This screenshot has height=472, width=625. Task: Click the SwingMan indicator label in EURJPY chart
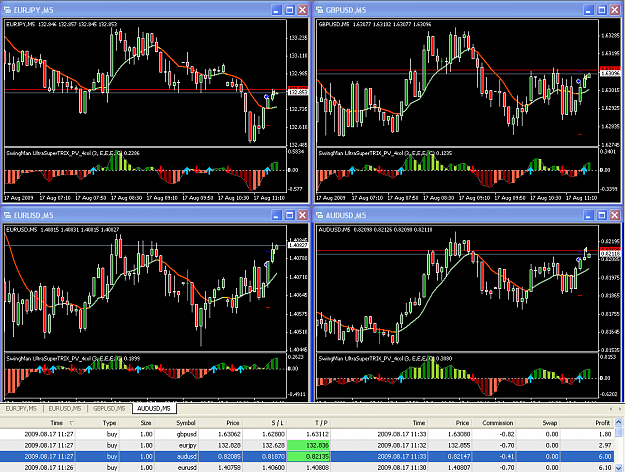pyautogui.click(x=73, y=153)
